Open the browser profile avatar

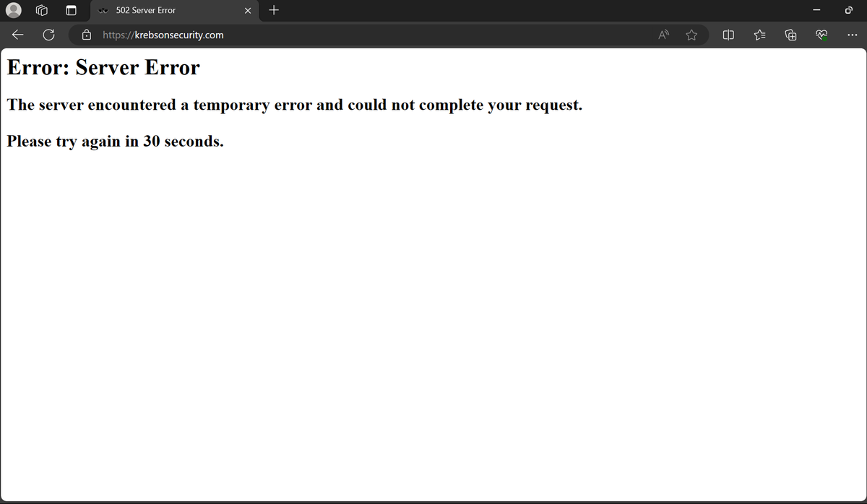tap(14, 10)
